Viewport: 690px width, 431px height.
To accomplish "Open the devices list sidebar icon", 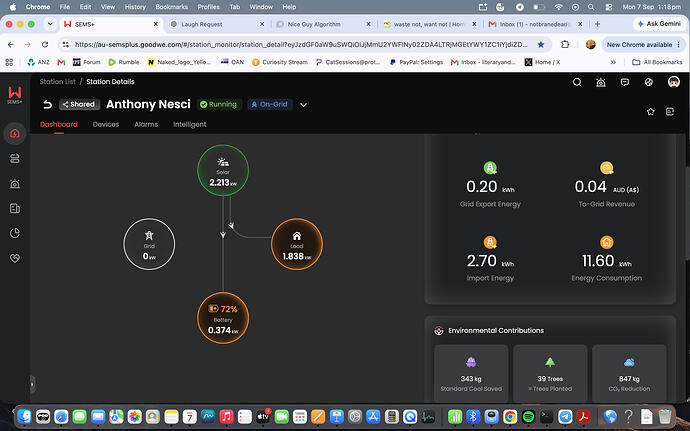I will pyautogui.click(x=15, y=158).
